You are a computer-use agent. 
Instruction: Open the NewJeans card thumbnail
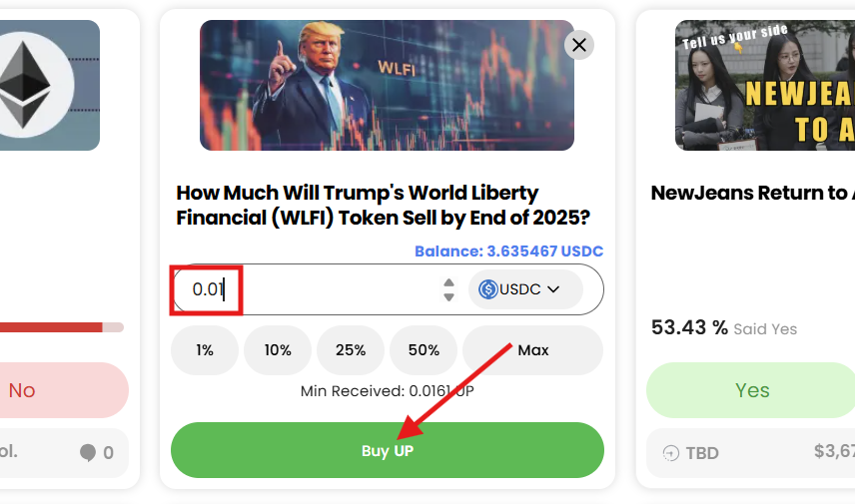click(764, 86)
